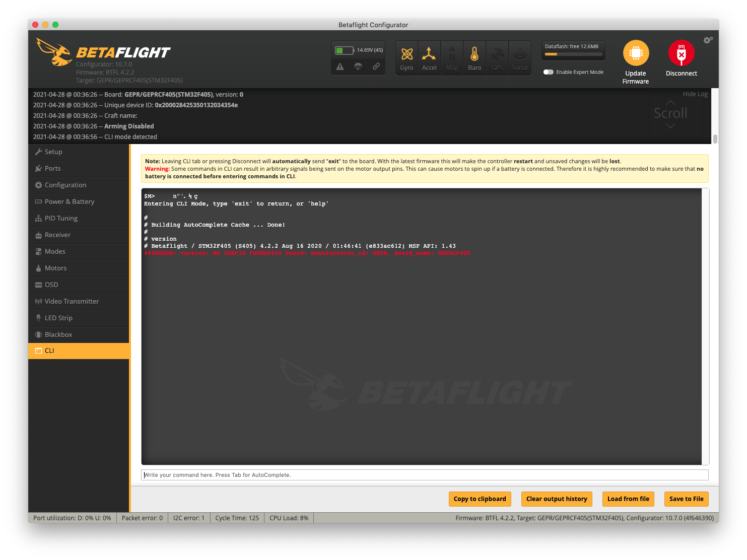Click the macOS green fullscreen button
This screenshot has height=560, width=747.
(x=55, y=25)
